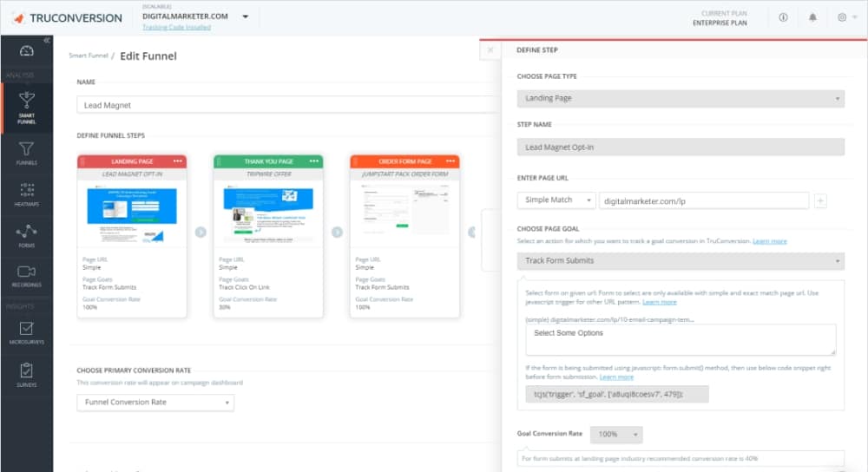Click the add URL plus button

[820, 200]
